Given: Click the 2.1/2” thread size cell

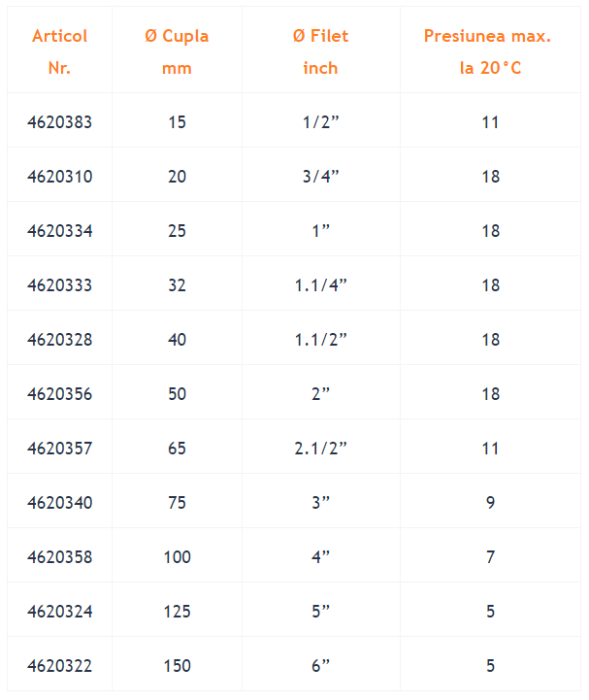Looking at the screenshot, I should (x=320, y=449).
